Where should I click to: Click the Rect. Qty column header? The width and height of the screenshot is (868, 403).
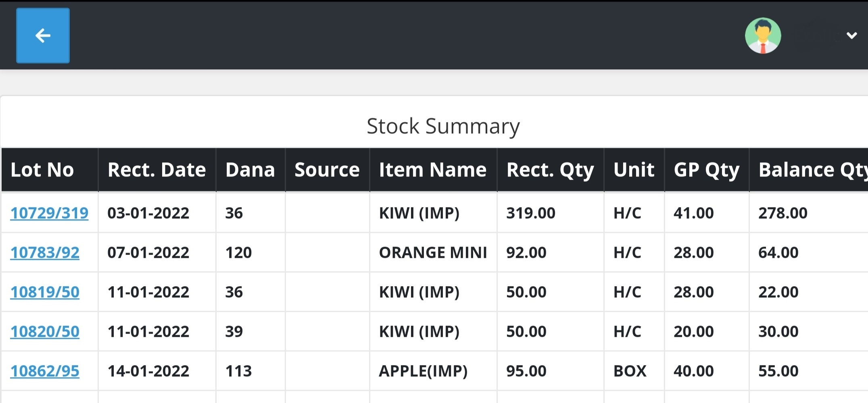pos(551,170)
